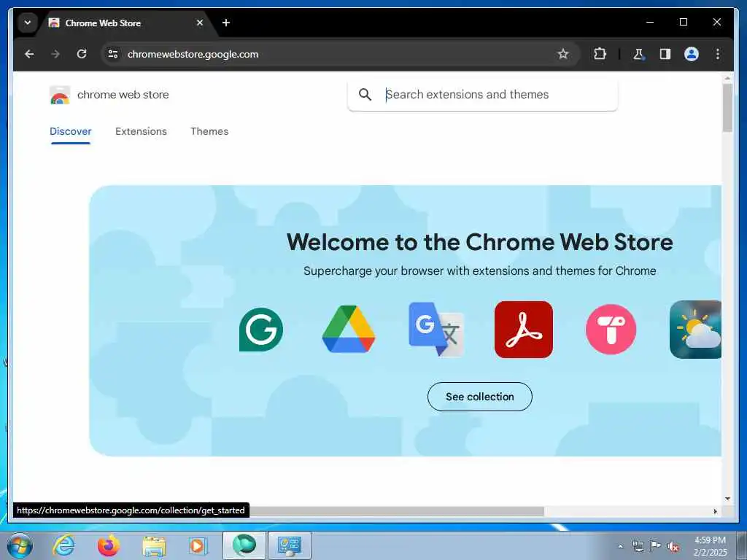Open a new tab with plus button
The image size is (747, 560).
pos(226,23)
